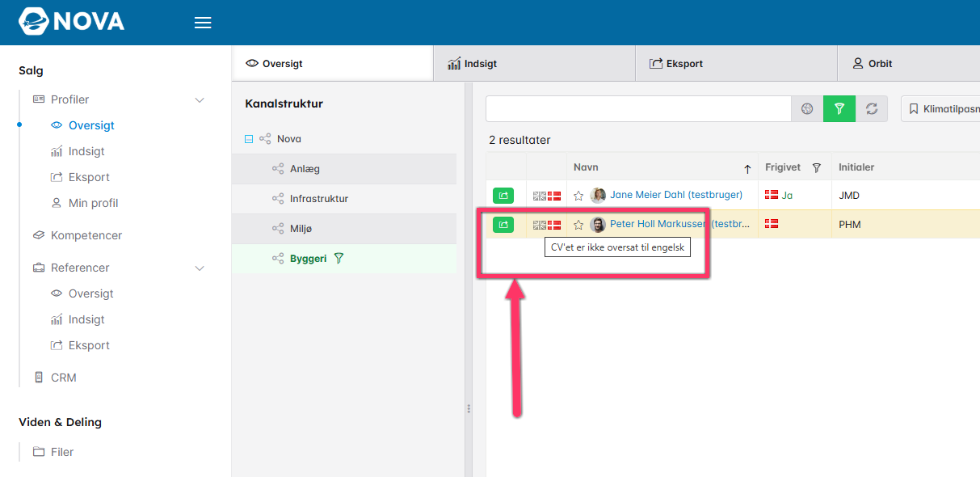Open the Klimatilpasning bookmark button
This screenshot has height=477, width=980.
click(x=941, y=108)
